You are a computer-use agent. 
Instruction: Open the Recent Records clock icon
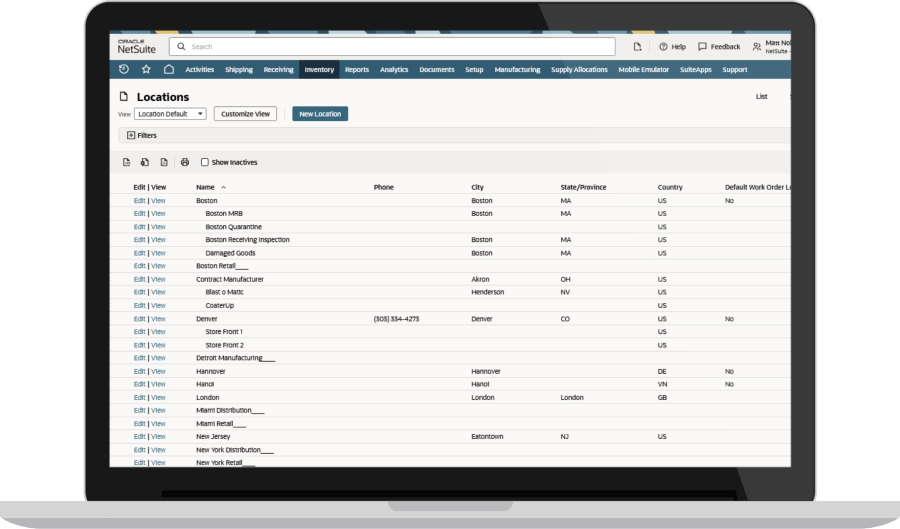coord(123,70)
